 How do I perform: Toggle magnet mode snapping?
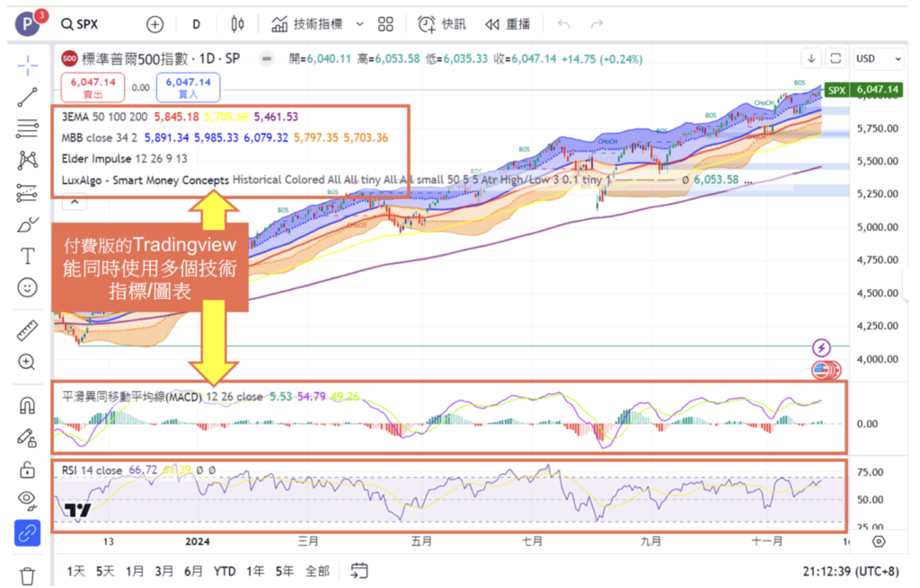pos(27,406)
